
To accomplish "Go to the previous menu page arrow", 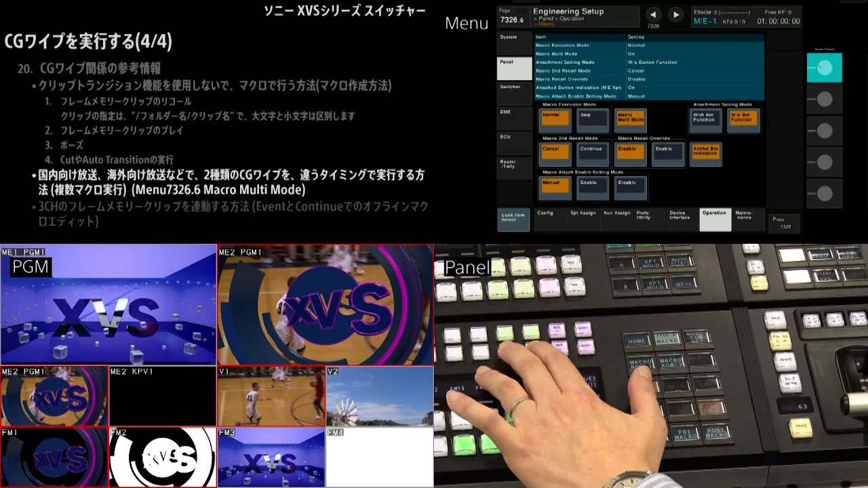I will click(x=653, y=15).
